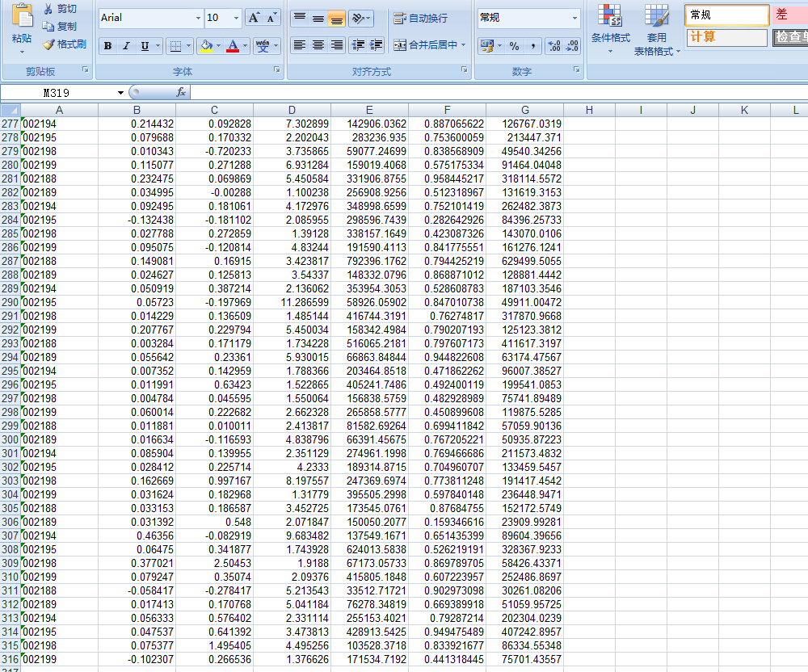Expand the font color dropdown arrow
This screenshot has width=808, height=672.
(x=246, y=46)
